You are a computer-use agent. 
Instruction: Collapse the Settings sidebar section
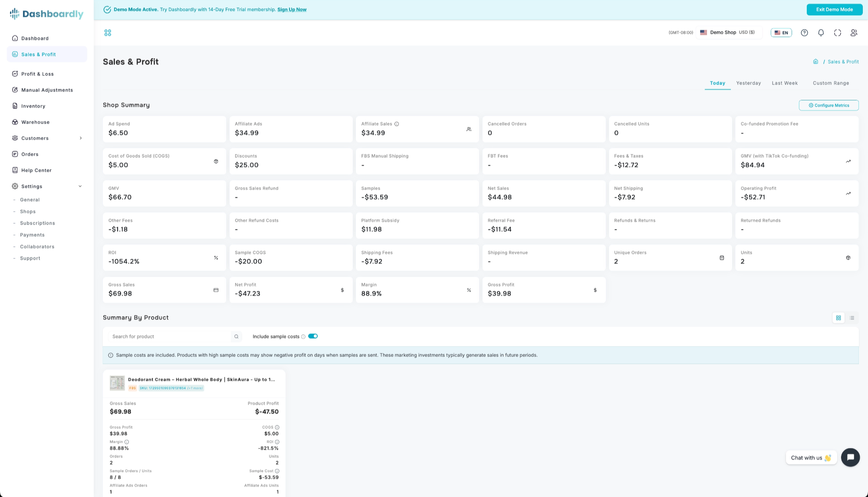click(47, 186)
